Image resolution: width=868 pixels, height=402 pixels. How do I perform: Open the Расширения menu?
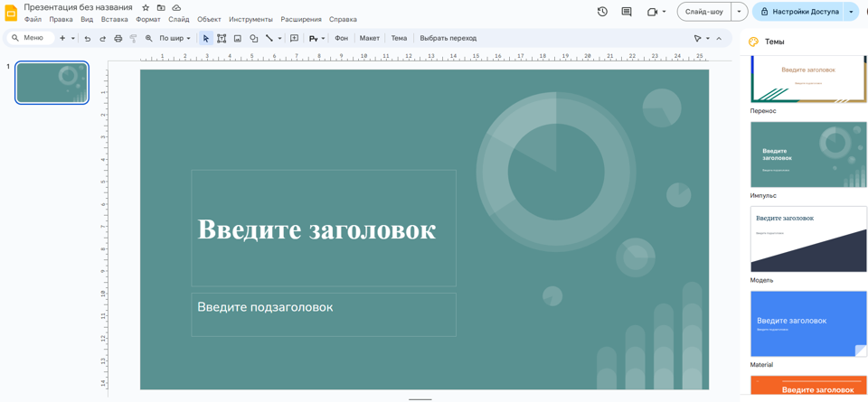(300, 19)
